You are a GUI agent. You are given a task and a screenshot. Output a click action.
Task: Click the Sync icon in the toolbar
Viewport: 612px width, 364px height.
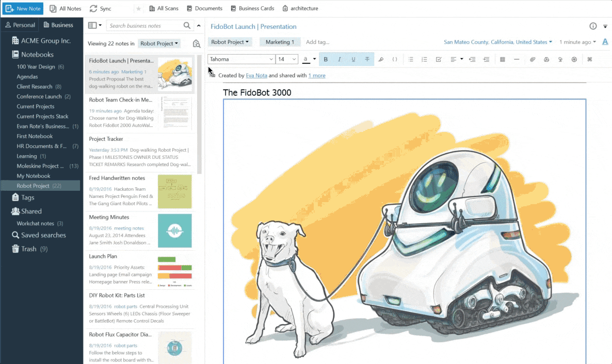tap(93, 9)
